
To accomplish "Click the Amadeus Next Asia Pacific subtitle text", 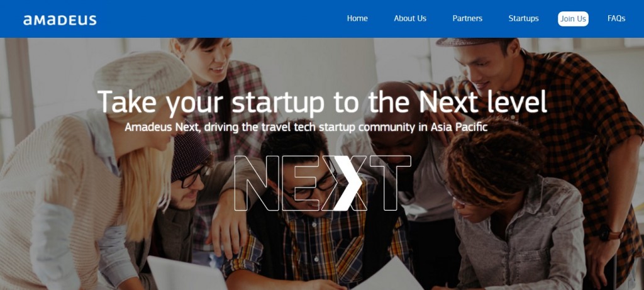I will point(306,127).
